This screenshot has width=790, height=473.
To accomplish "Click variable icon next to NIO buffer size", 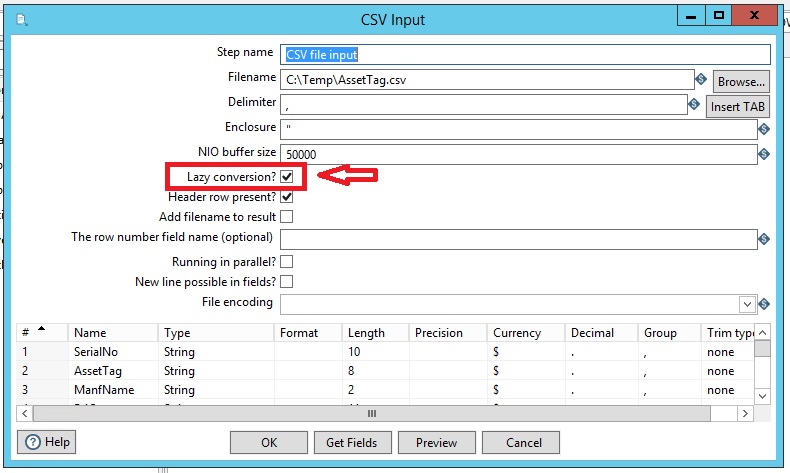I will [x=764, y=154].
